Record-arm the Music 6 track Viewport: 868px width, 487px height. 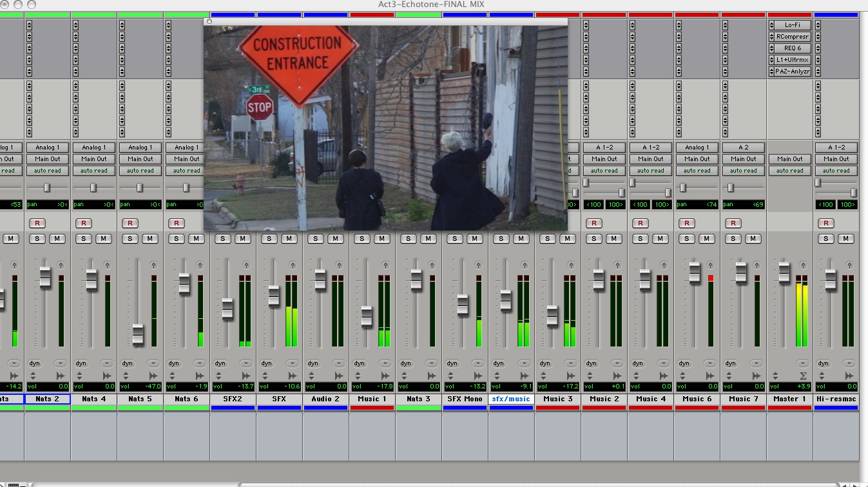(x=687, y=224)
